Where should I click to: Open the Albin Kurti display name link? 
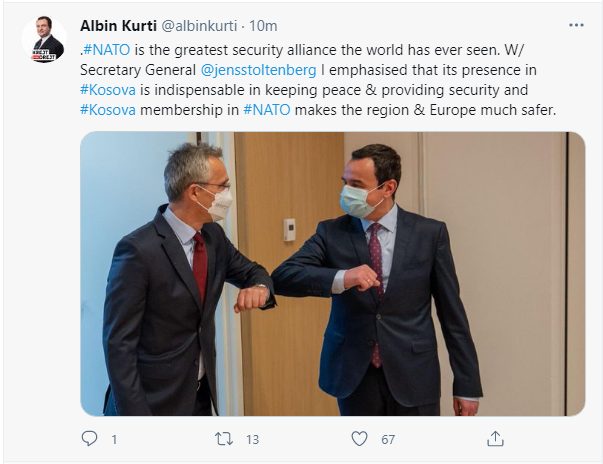click(118, 26)
